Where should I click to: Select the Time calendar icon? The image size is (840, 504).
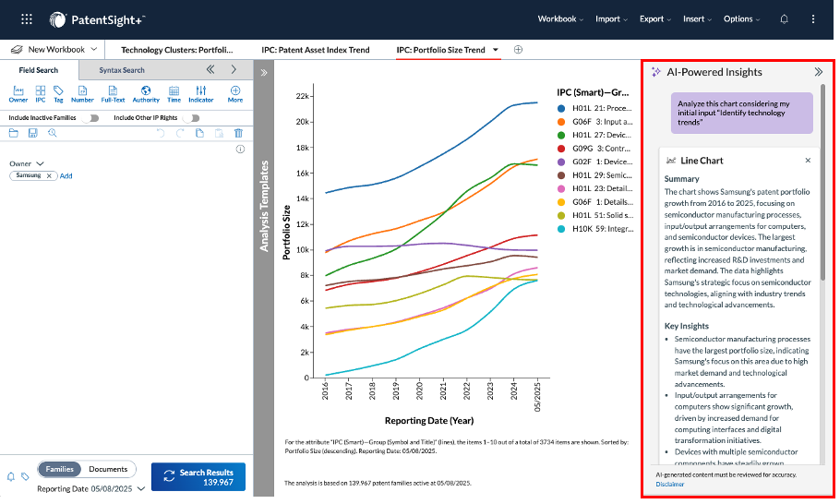pyautogui.click(x=174, y=94)
